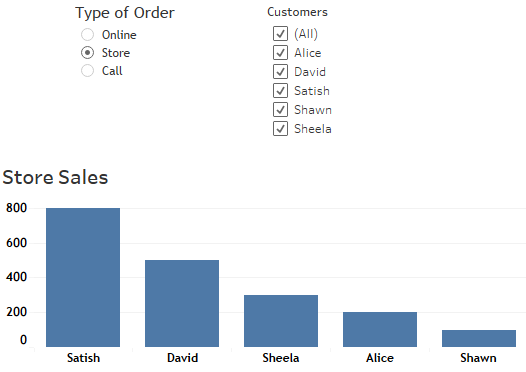Select the David sales bar

(182, 303)
